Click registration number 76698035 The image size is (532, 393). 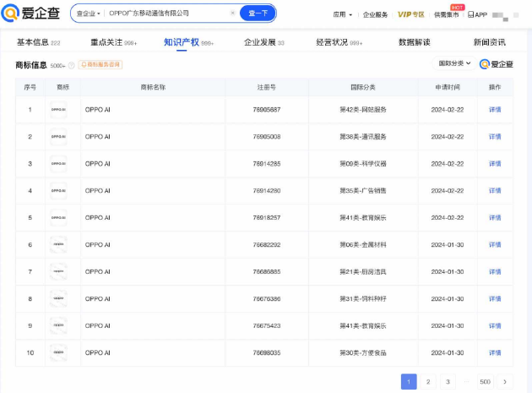267,352
